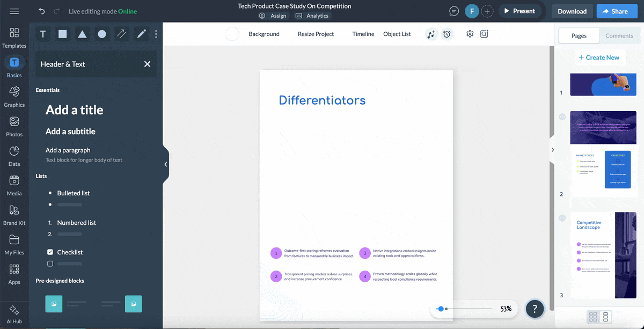Collapse the Header & Text panel
Viewport: 644px width, 329px height.
pos(147,64)
